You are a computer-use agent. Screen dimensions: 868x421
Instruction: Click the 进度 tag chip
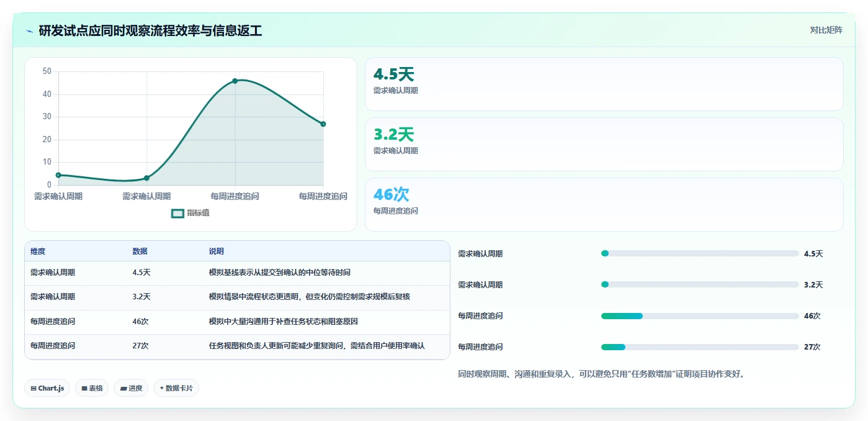click(131, 388)
